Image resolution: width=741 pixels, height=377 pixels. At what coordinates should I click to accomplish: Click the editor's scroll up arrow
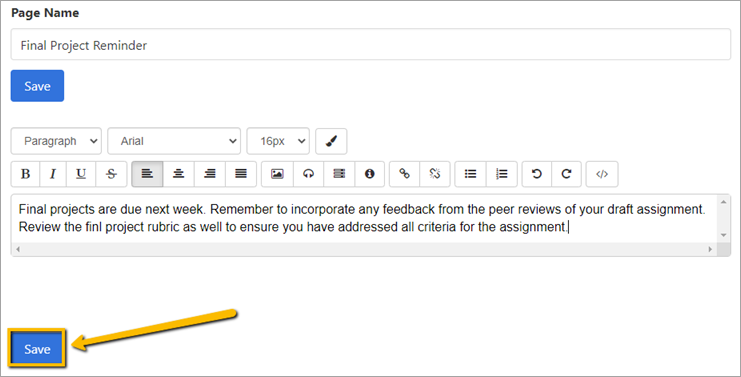[x=724, y=202]
